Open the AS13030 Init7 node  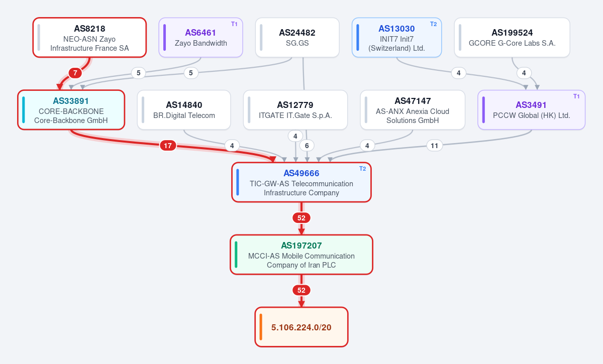pos(396,38)
